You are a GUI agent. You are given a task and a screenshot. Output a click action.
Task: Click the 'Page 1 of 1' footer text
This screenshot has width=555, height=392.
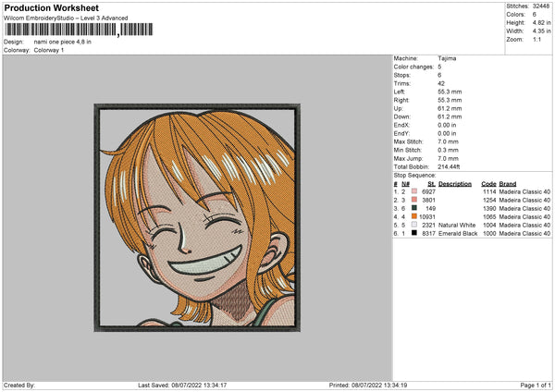(x=536, y=386)
